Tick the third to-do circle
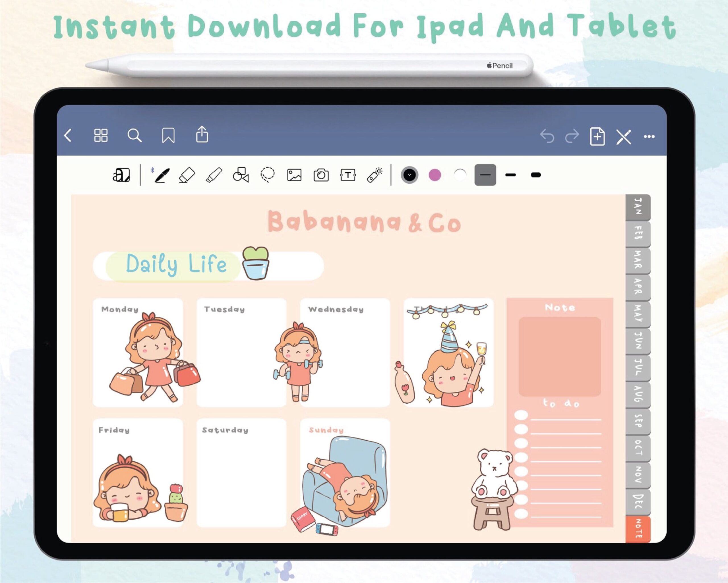This screenshot has height=583, width=728. pyautogui.click(x=521, y=443)
